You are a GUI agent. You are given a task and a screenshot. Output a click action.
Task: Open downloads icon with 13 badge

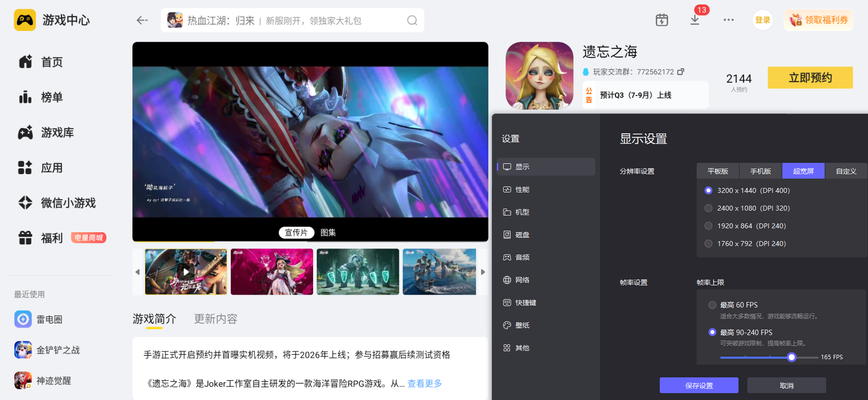click(695, 20)
